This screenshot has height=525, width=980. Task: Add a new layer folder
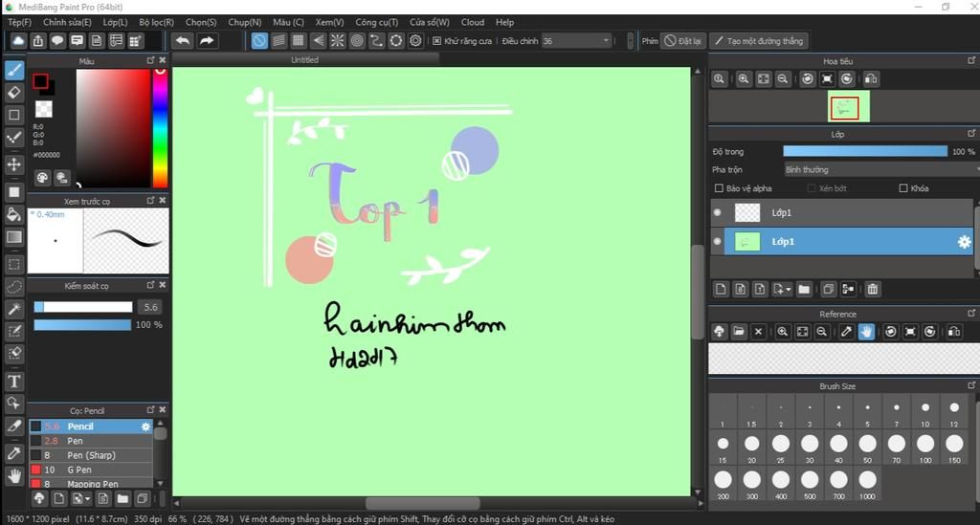tap(804, 289)
